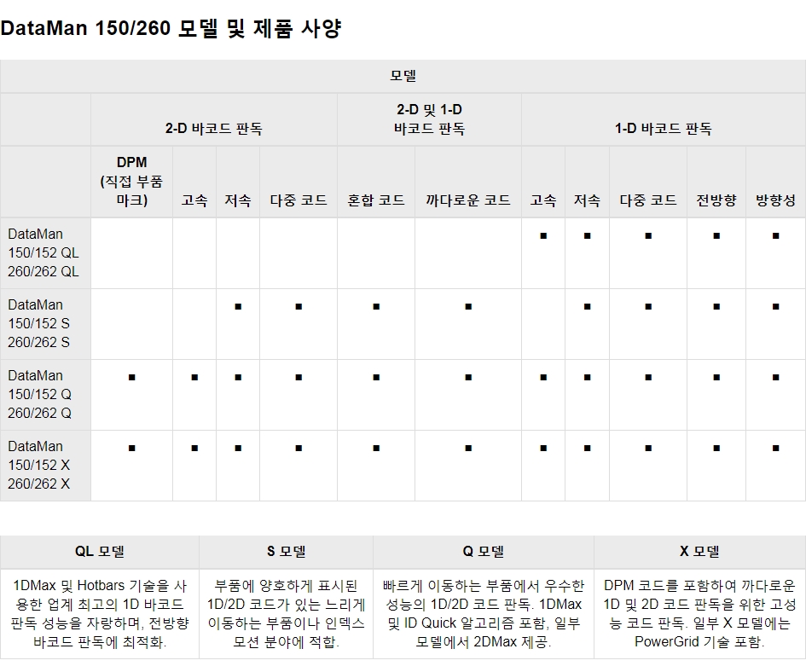Click the 'Q 모델' column header

pos(484,551)
